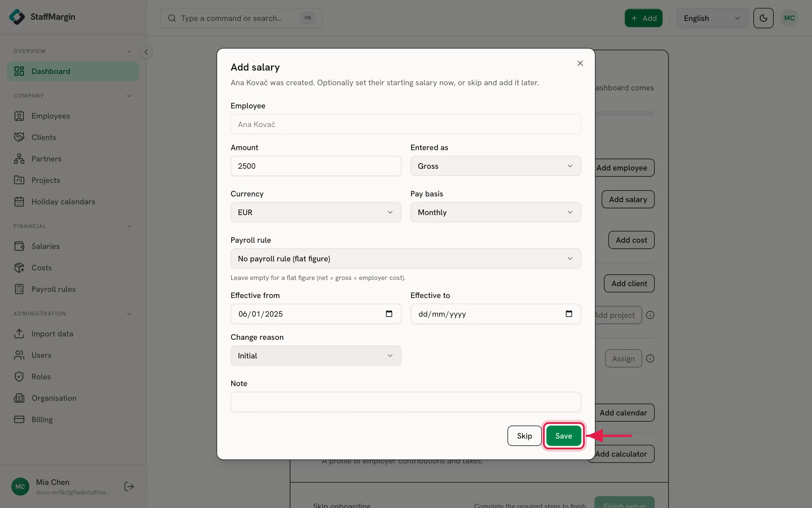Click the search magnifier icon
Viewport: 812px width, 508px height.
(x=172, y=18)
